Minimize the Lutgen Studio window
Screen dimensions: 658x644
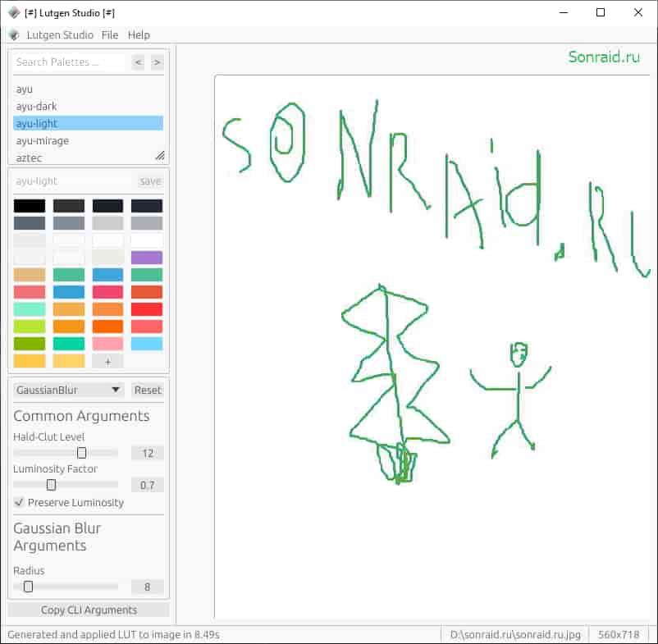(x=564, y=12)
